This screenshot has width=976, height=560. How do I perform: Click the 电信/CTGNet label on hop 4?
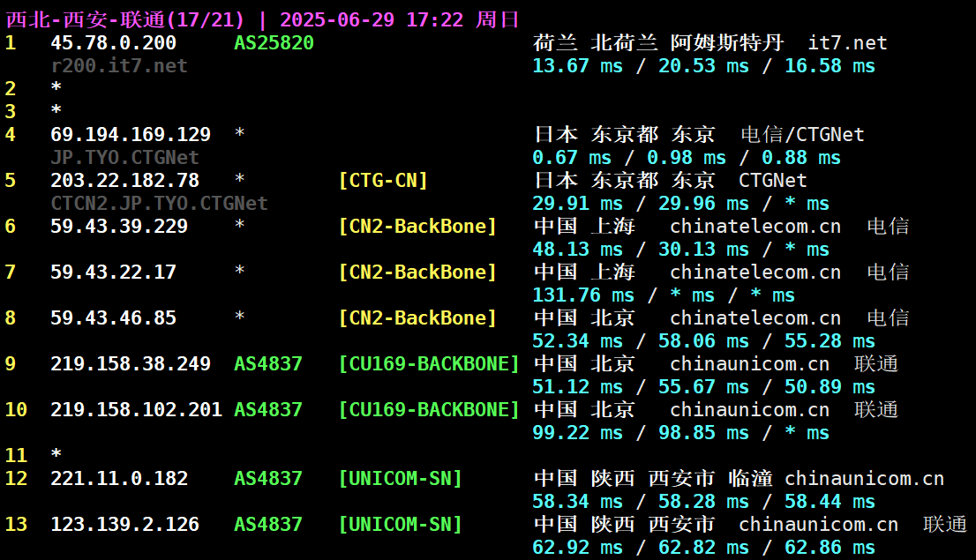(x=802, y=134)
